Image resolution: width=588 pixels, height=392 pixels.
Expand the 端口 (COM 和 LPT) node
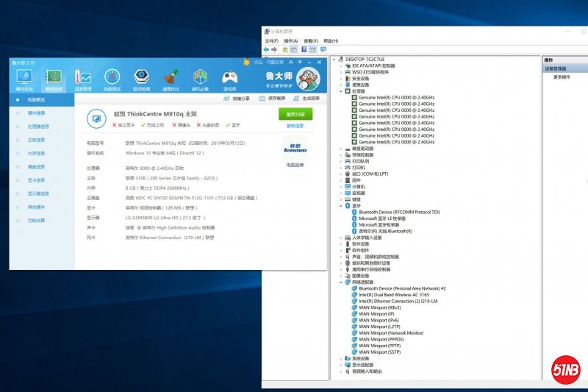[342, 174]
